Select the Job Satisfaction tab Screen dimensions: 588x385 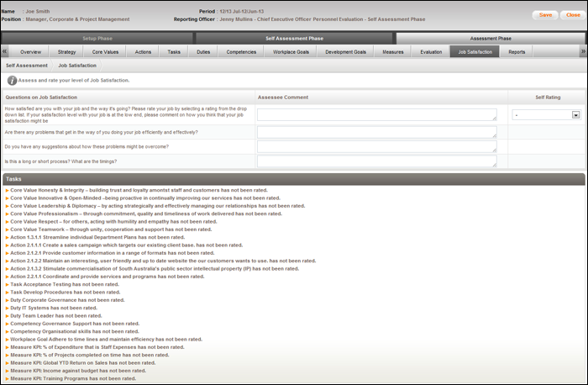[x=475, y=52]
